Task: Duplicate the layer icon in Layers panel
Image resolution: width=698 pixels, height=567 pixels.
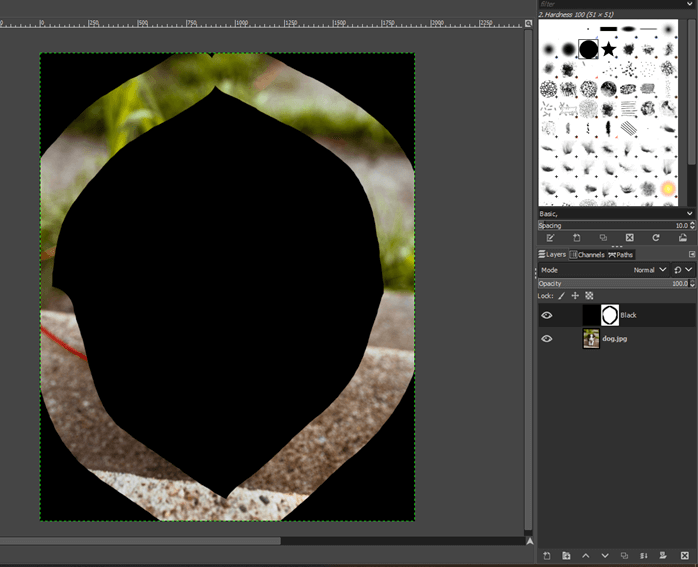Action: tap(625, 555)
